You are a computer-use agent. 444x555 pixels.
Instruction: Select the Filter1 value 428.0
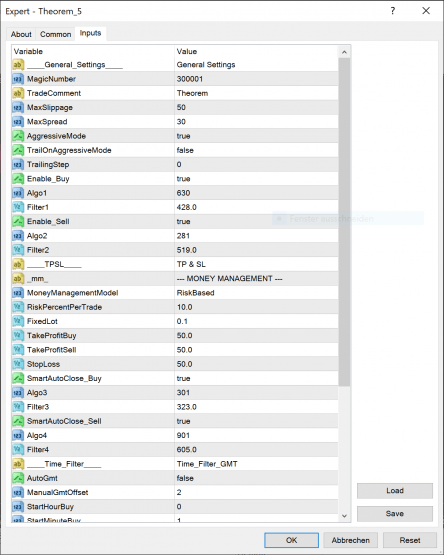(187, 207)
